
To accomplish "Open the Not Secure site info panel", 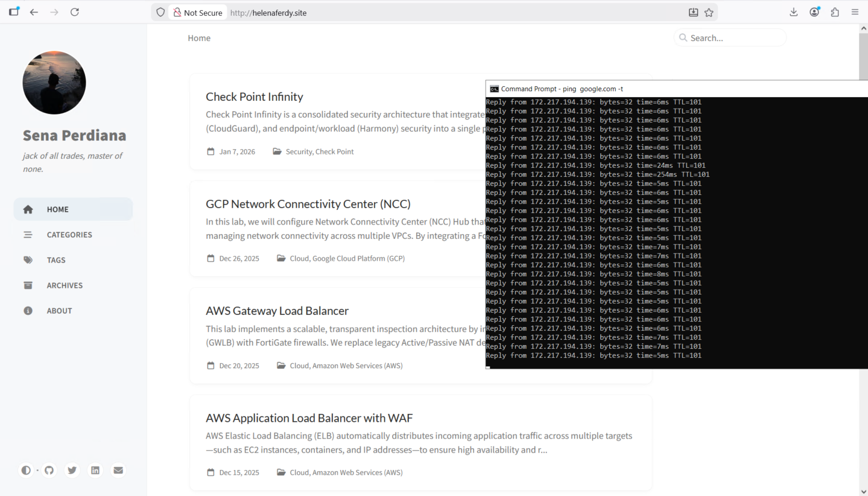I will (x=197, y=12).
